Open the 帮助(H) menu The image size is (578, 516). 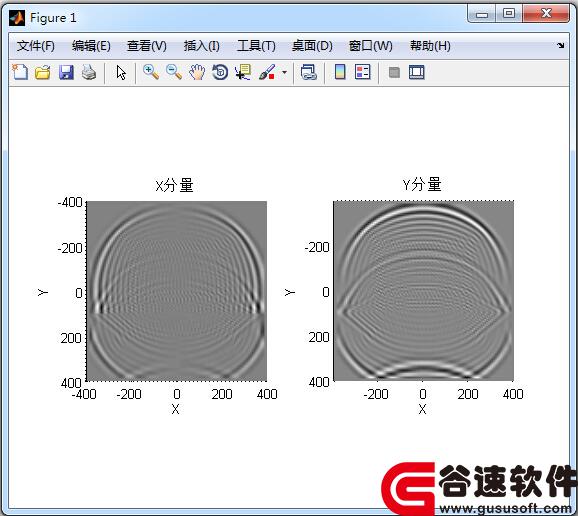430,46
